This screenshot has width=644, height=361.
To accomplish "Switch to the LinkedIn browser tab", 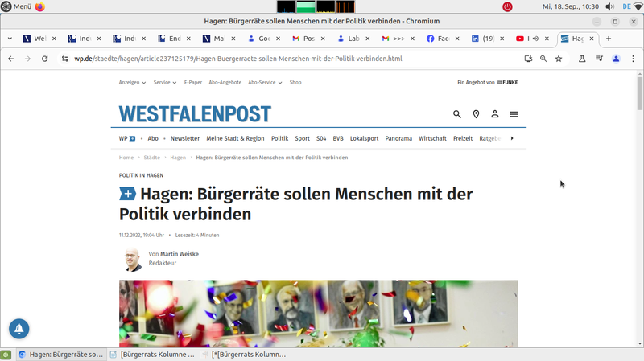I will 483,39.
